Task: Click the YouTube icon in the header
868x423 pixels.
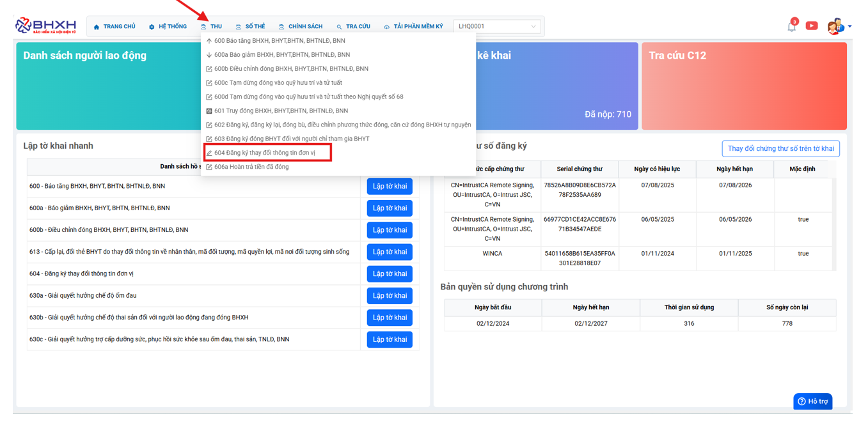Action: [x=811, y=26]
